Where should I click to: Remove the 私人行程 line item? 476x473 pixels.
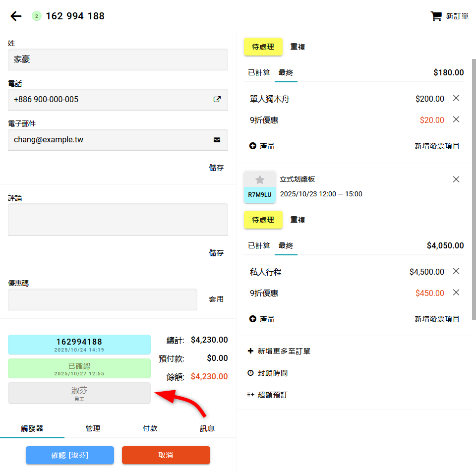tap(456, 271)
